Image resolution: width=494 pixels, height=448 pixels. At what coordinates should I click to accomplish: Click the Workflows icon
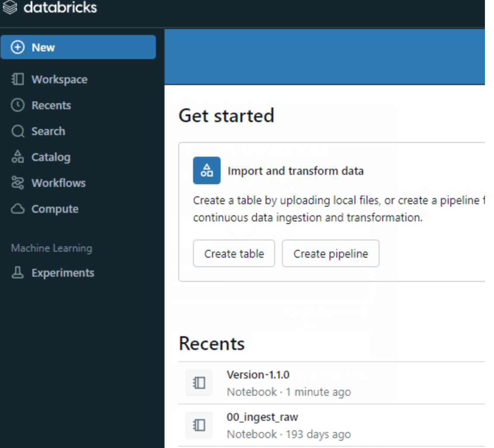18,183
